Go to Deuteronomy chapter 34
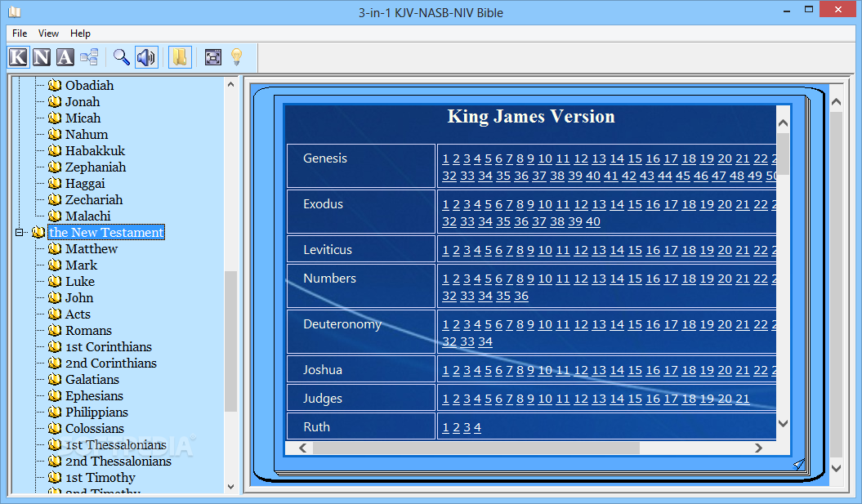Screen dimensions: 862x504 485,341
